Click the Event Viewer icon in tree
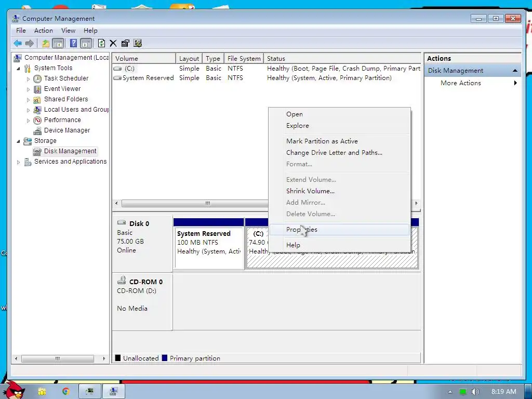This screenshot has height=399, width=532. coord(37,89)
